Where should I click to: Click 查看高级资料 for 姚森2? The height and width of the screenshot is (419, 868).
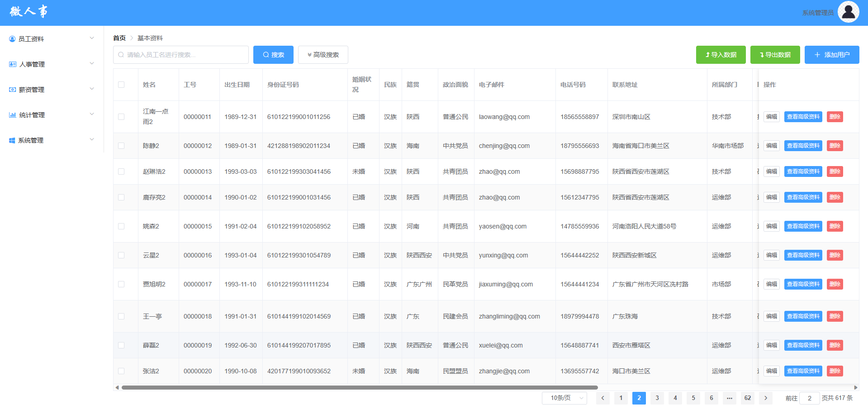click(x=803, y=226)
